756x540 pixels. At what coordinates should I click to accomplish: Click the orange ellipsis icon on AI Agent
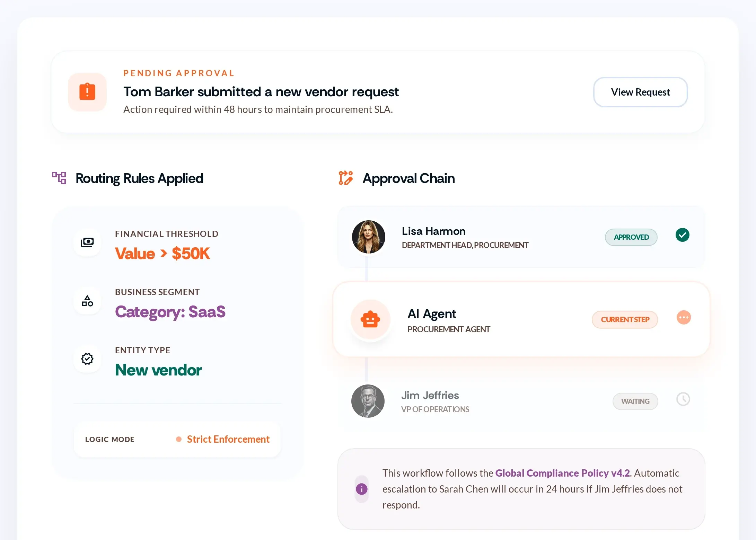pyautogui.click(x=684, y=317)
